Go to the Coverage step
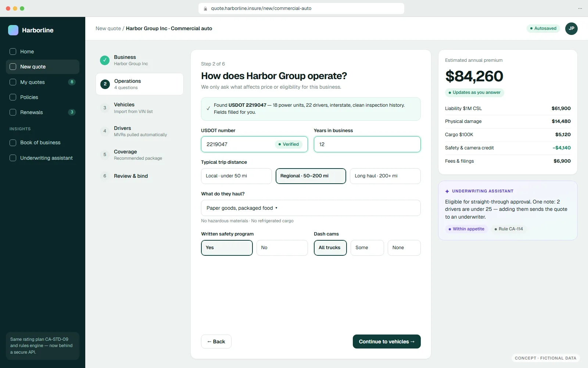This screenshot has width=588, height=368. pyautogui.click(x=140, y=155)
